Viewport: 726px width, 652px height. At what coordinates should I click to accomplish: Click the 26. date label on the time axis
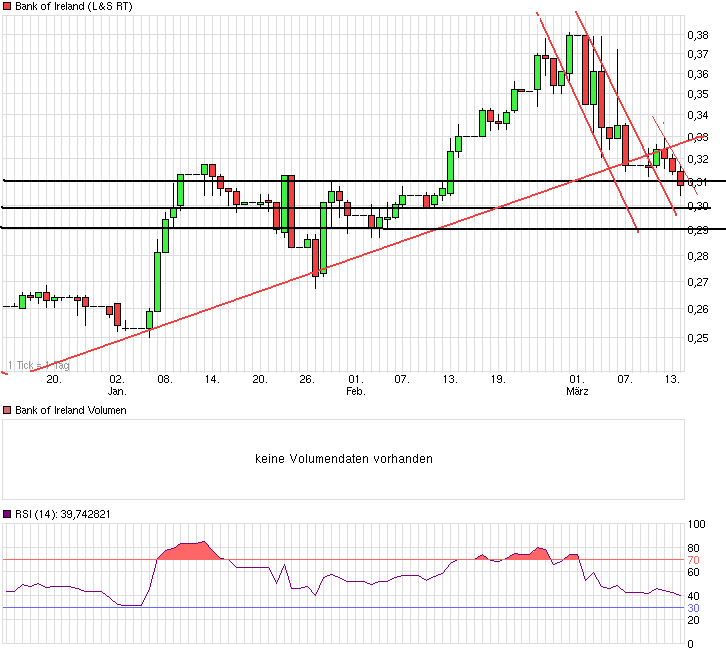[x=307, y=379]
